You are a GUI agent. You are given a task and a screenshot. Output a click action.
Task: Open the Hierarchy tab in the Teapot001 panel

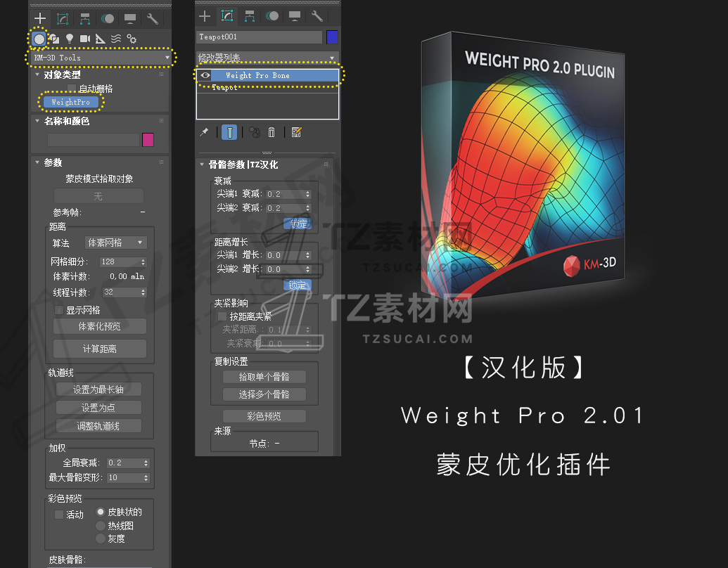250,17
